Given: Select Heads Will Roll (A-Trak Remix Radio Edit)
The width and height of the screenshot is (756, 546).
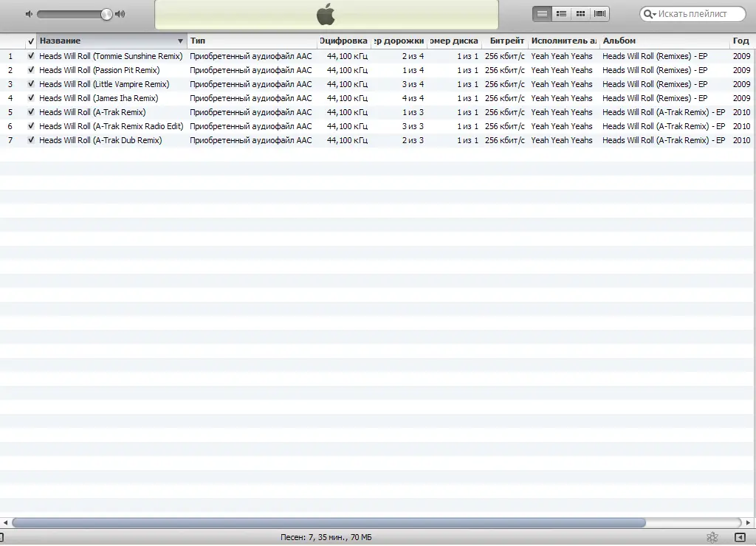Looking at the screenshot, I should click(x=111, y=126).
